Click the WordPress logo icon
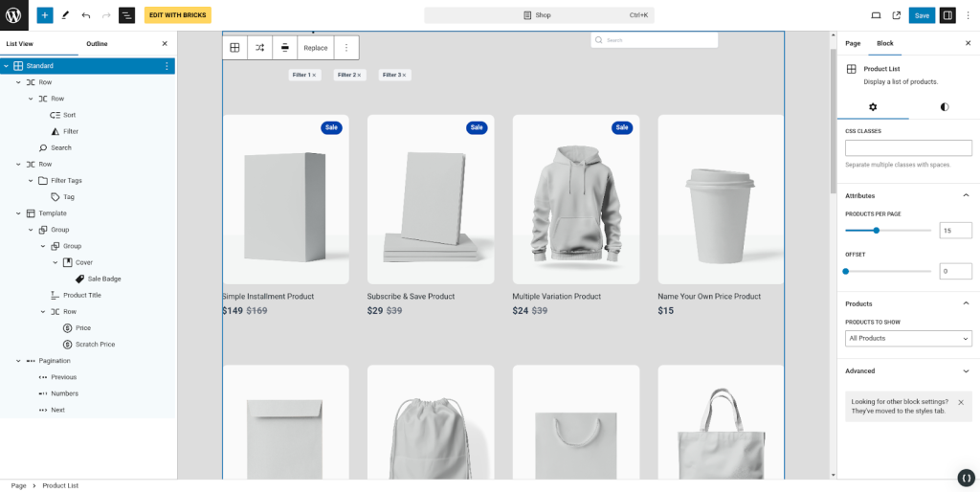This screenshot has height=492, width=980. (x=15, y=15)
